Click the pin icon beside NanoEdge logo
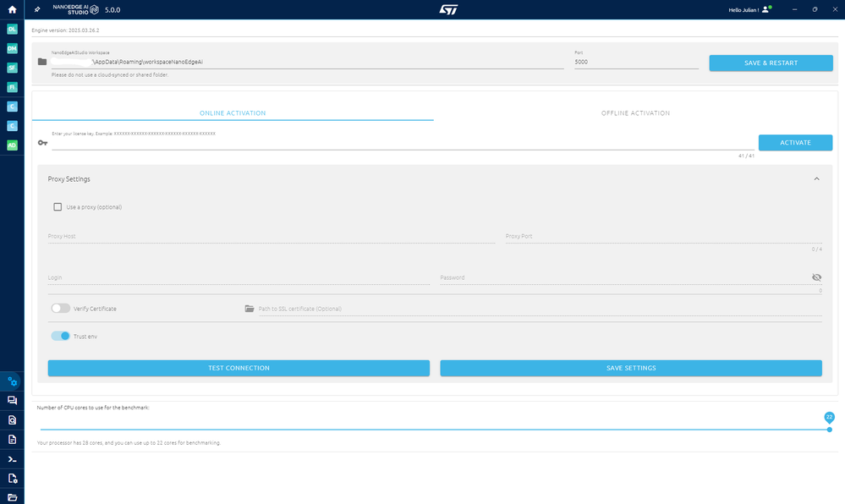The image size is (845, 504). click(x=37, y=9)
